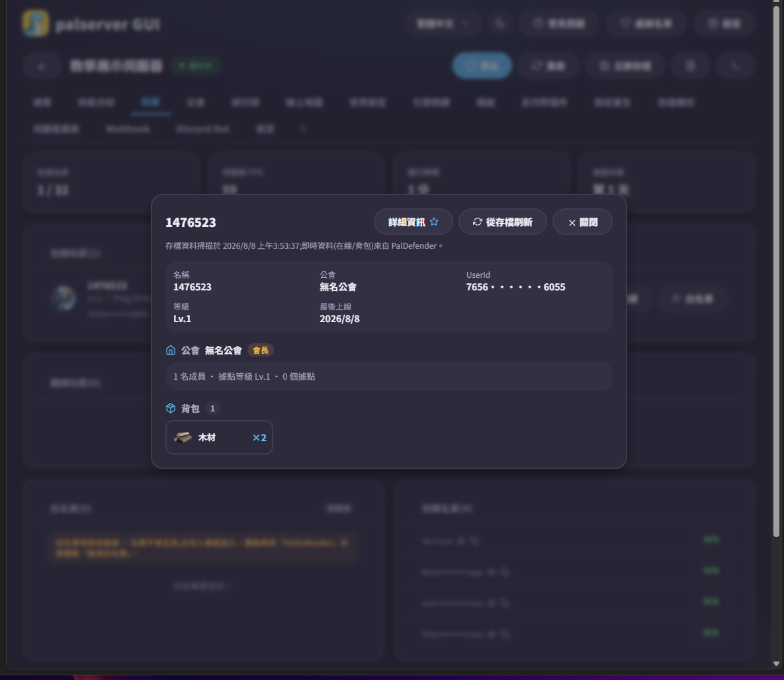Click the 木材 wood log icon
Viewport: 784px width, 680px height.
point(183,437)
